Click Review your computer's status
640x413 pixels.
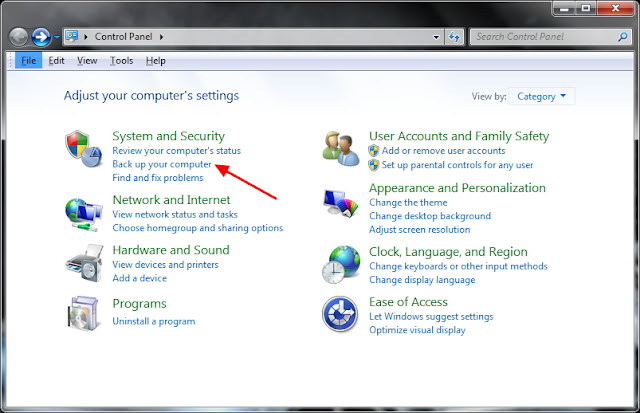pyautogui.click(x=176, y=151)
